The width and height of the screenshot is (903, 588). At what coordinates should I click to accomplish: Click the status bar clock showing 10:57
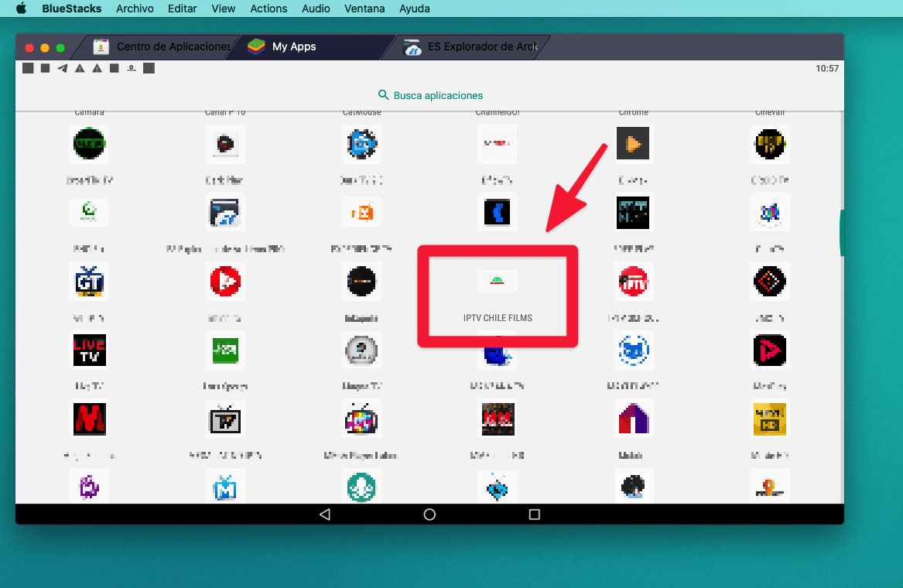827,68
